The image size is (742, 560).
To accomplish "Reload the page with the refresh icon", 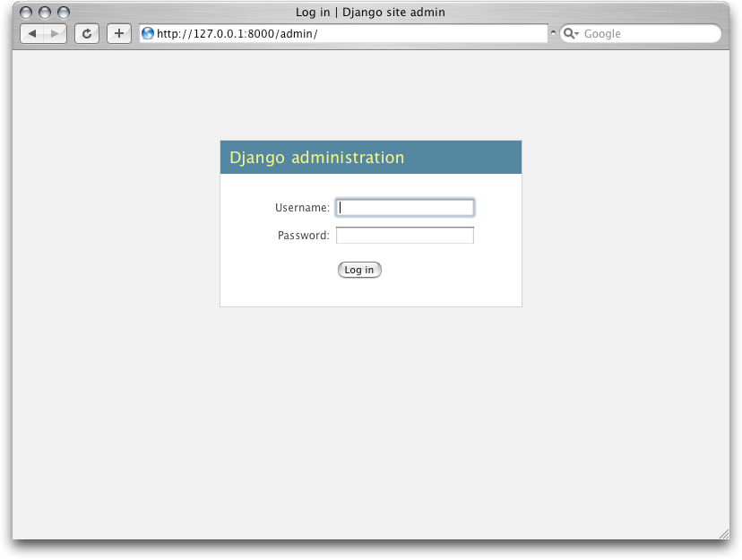I will [x=87, y=33].
